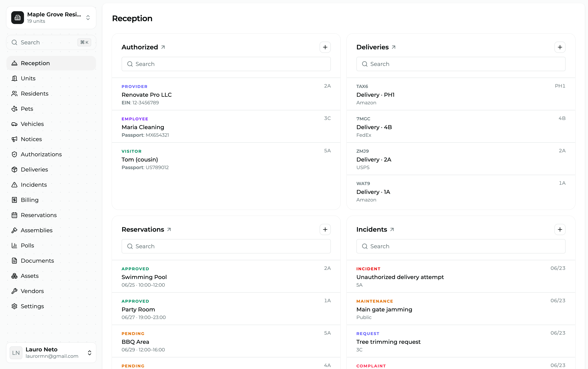The height and width of the screenshot is (369, 588).
Task: Select the Renovate Pro LLC provider row
Action: coord(226,94)
